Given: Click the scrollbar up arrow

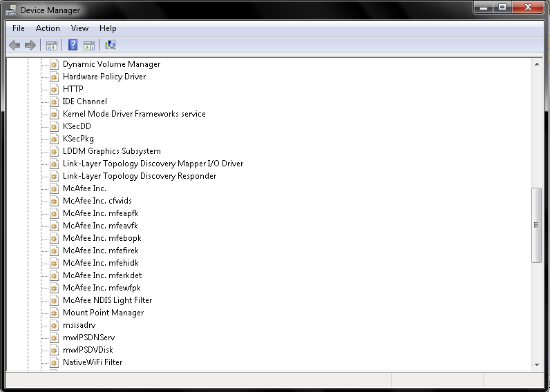Looking at the screenshot, I should point(537,64).
